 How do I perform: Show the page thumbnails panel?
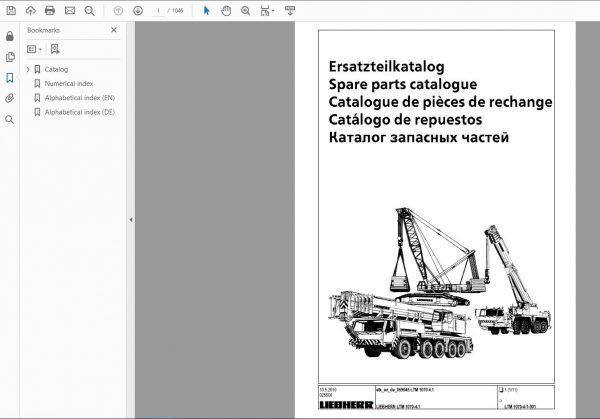[x=10, y=57]
